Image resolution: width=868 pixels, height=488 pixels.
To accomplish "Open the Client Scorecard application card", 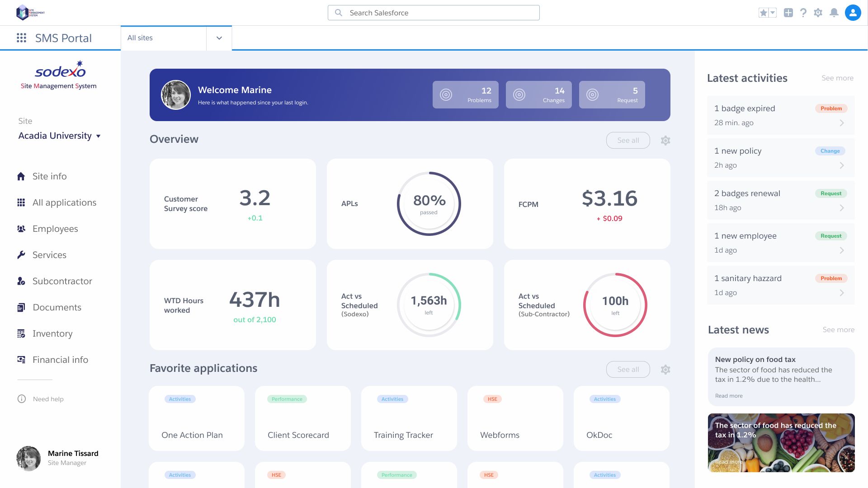I will [x=303, y=418].
